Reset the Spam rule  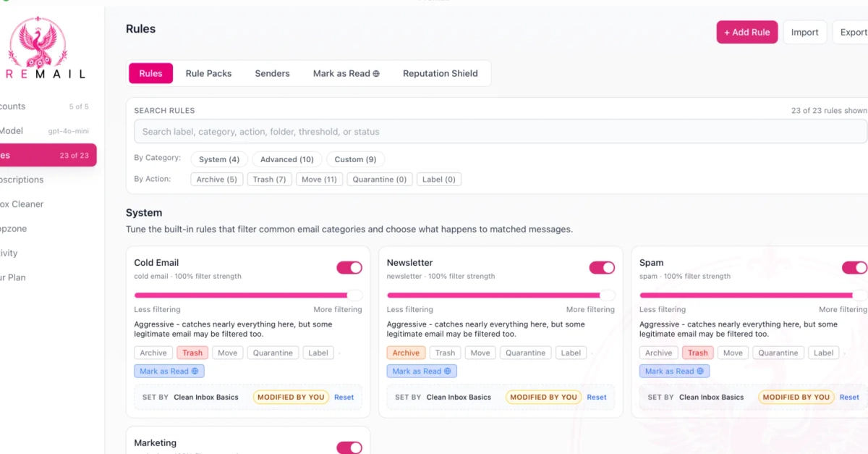849,398
